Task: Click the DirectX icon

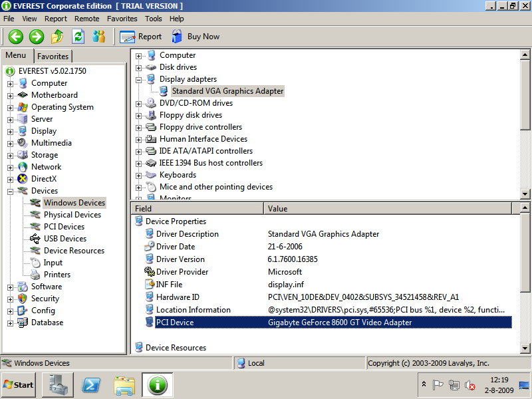Action: (x=23, y=179)
